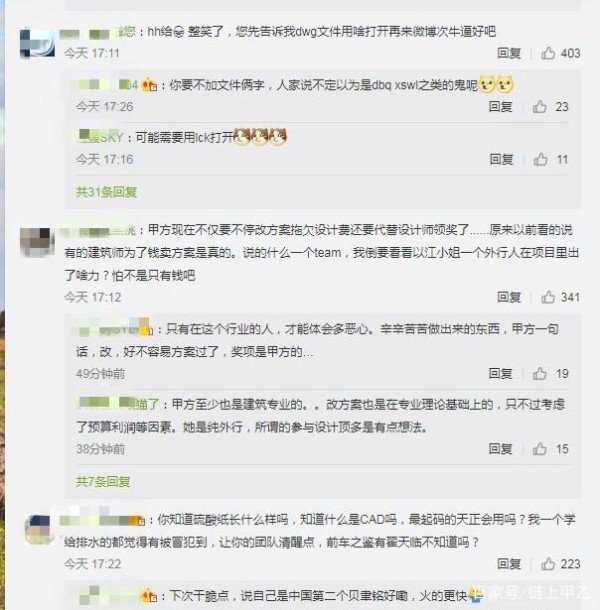Like the SKY reply with 11 likes

540,159
